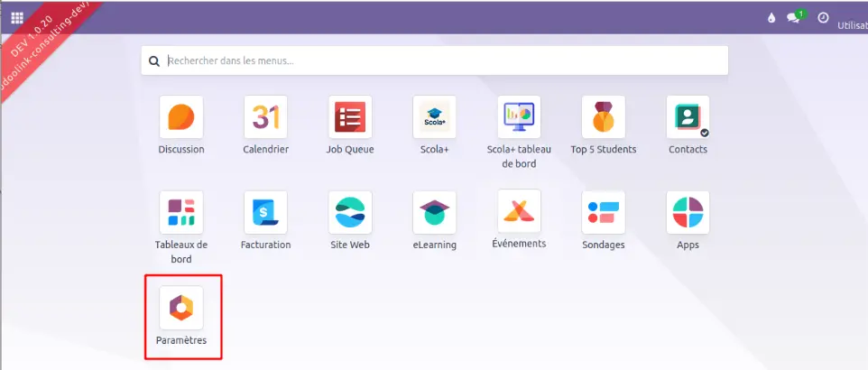Toggle the home menu grid icon
The image size is (868, 370).
[17, 17]
